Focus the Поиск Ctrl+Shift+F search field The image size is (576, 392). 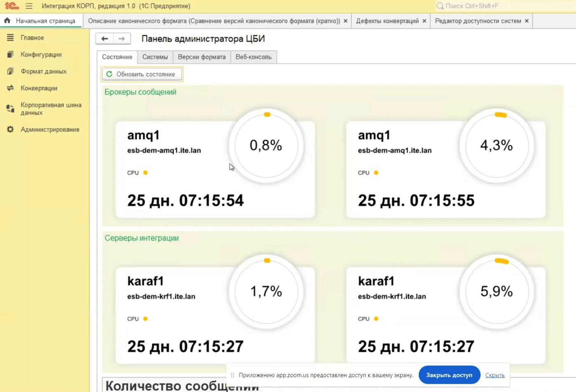tap(505, 6)
